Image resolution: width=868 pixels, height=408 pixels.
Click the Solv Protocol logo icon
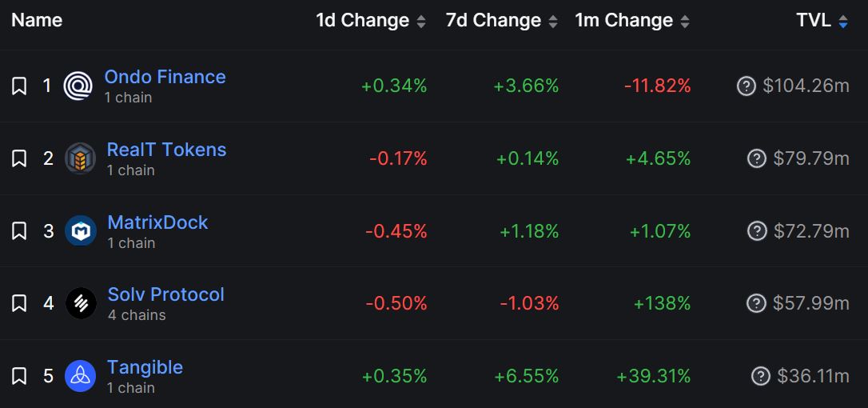[81, 303]
